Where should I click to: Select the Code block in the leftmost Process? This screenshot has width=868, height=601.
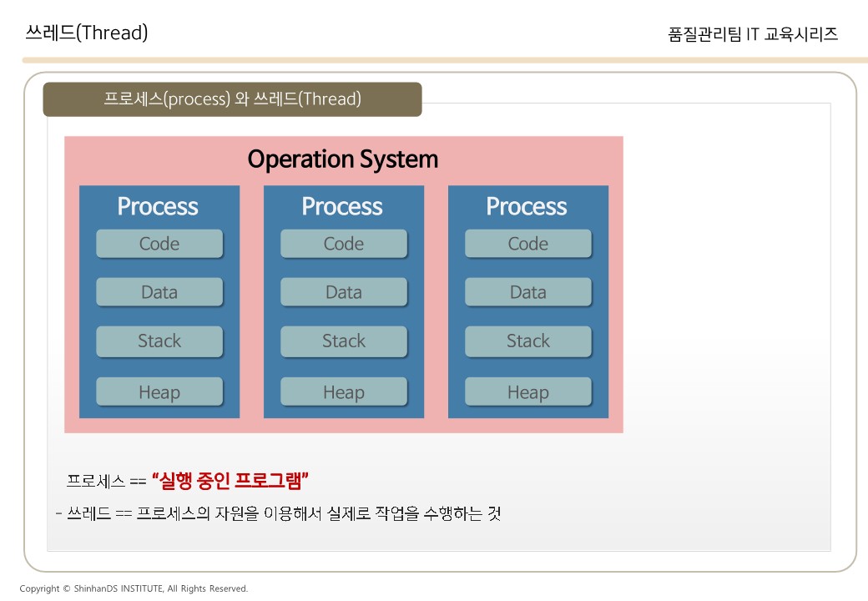tap(159, 244)
